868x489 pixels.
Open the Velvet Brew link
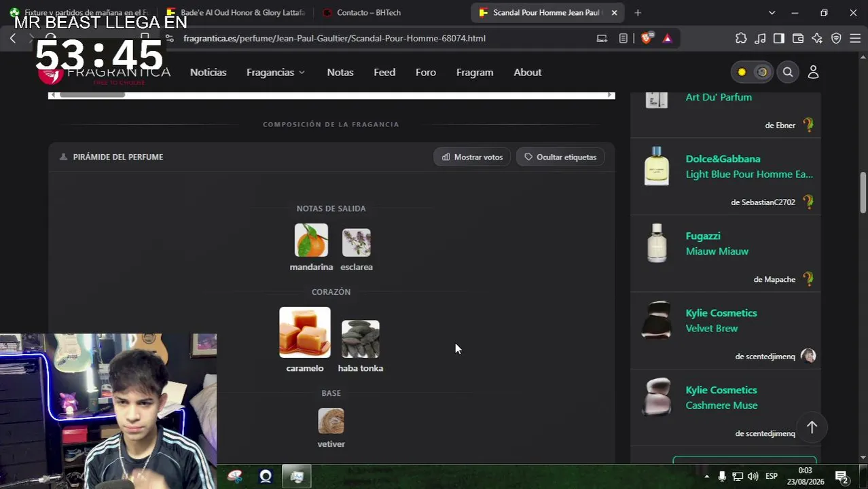[712, 328]
